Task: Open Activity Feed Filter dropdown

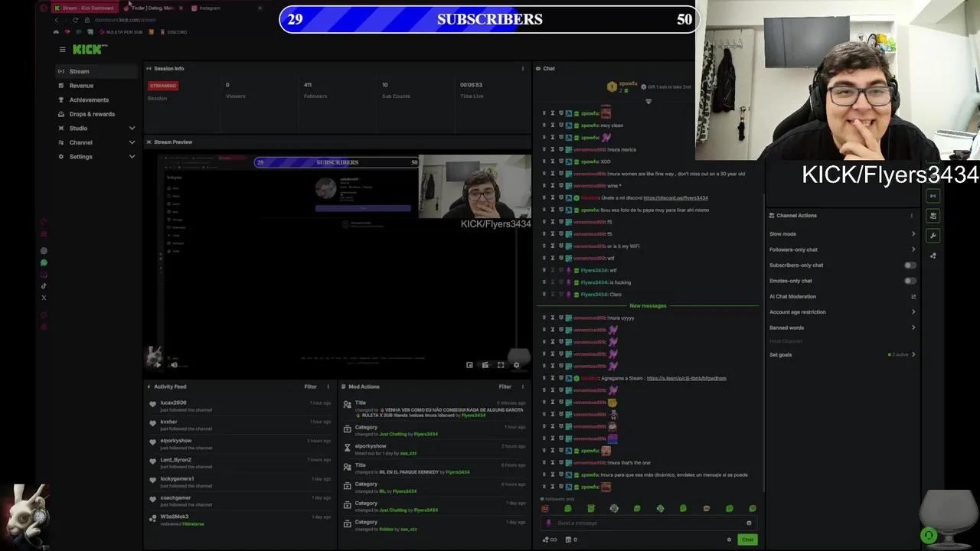Action: pos(310,386)
